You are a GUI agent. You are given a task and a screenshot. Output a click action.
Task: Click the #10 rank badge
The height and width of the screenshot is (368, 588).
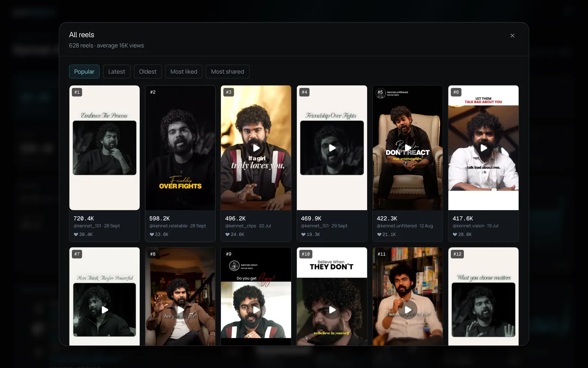click(306, 254)
